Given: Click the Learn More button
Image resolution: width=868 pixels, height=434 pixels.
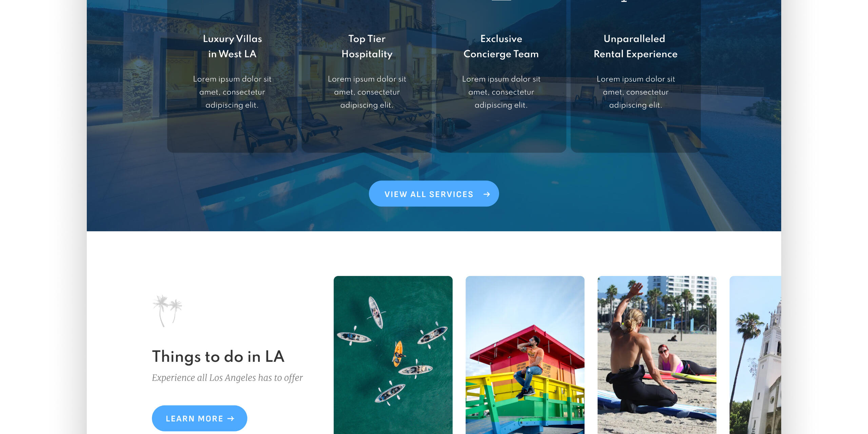Looking at the screenshot, I should [x=199, y=418].
